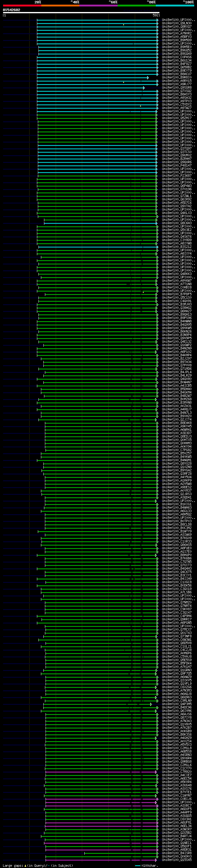Select the UniRef100_B4NZN9 label
The width and height of the screenshot is (197, 868).
pos(177,349)
